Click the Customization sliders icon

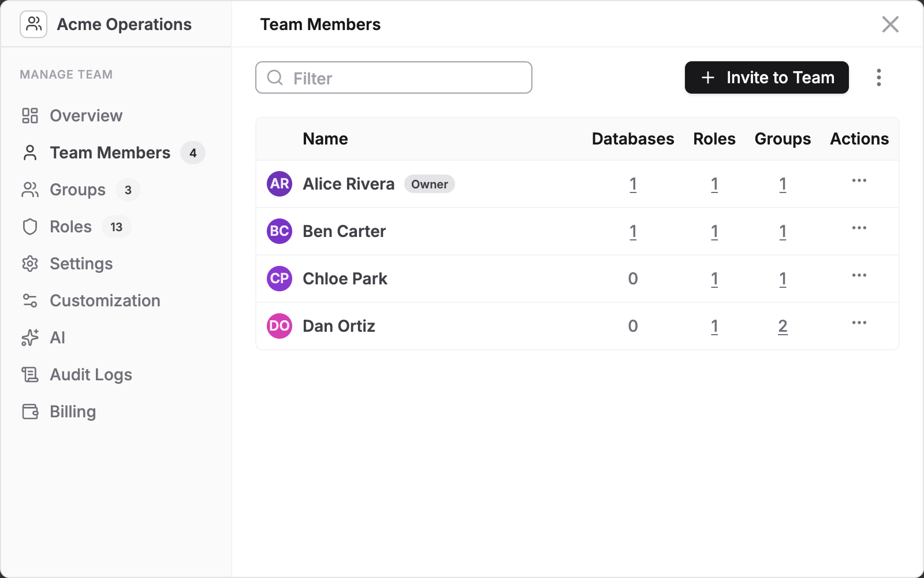click(x=30, y=301)
